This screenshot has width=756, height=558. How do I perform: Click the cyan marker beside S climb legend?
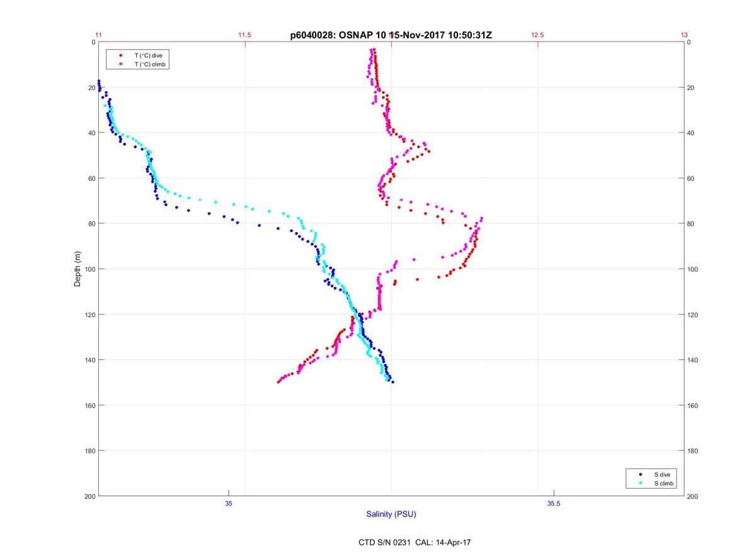coord(640,483)
